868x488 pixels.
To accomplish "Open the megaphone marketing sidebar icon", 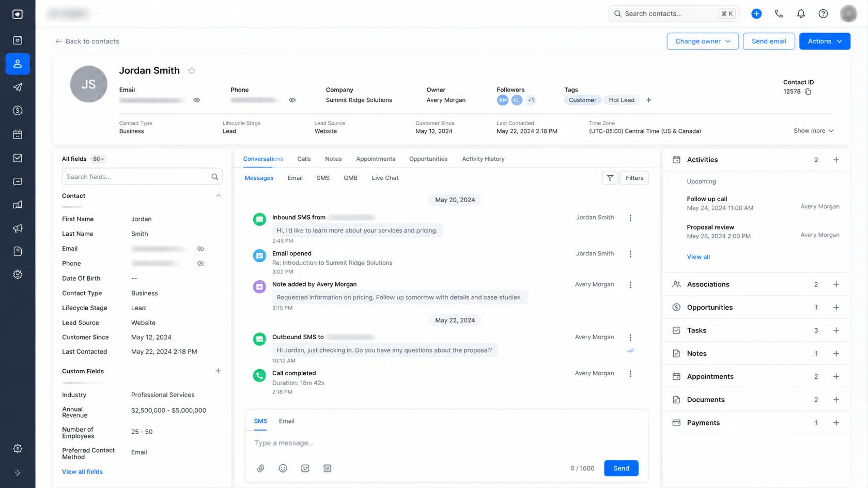I will pyautogui.click(x=18, y=228).
